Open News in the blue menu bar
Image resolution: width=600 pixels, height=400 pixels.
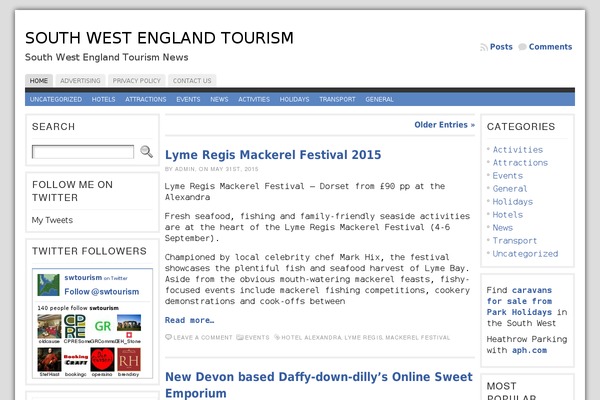(219, 100)
